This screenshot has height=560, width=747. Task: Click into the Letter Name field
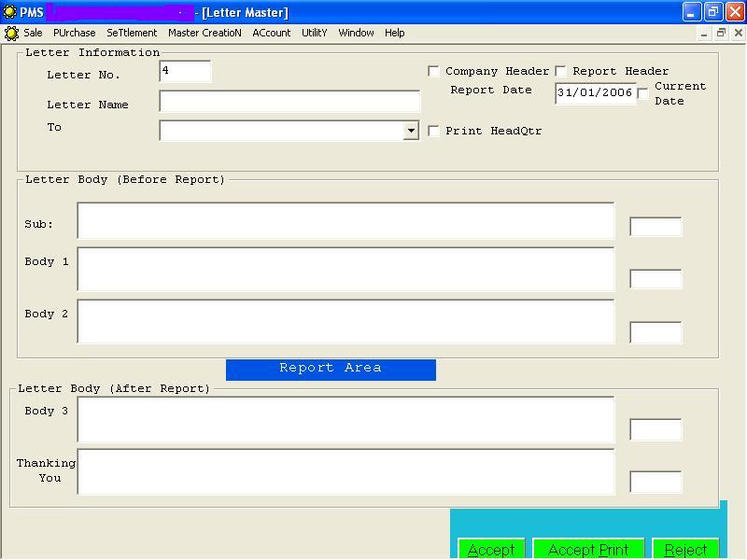(x=289, y=101)
